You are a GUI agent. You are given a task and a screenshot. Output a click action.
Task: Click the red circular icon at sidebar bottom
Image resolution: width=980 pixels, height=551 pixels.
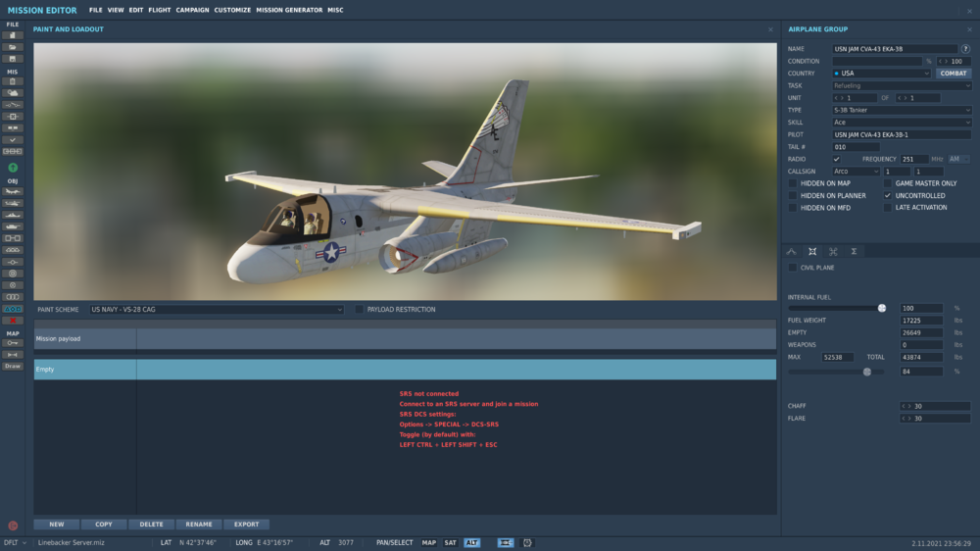click(x=13, y=526)
